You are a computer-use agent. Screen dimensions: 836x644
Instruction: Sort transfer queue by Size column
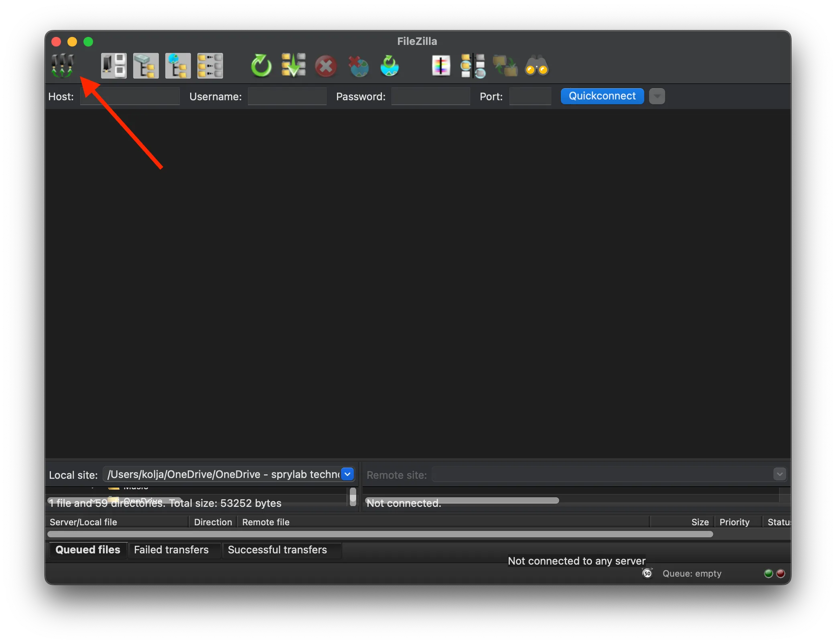[682, 522]
